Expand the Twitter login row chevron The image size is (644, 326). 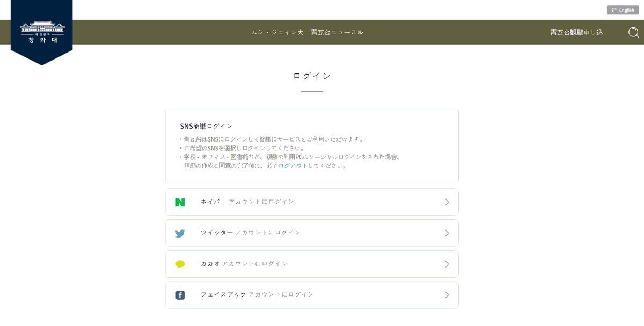[x=447, y=233]
